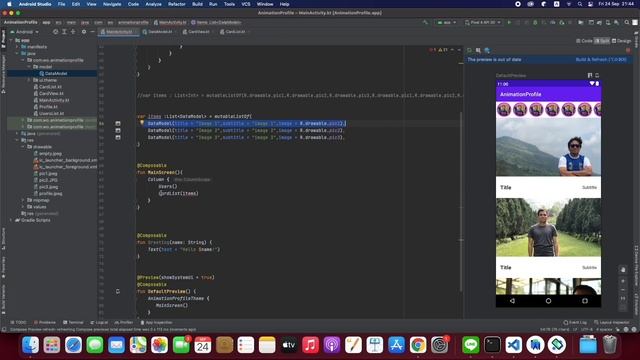The height and width of the screenshot is (360, 640).
Task: Expand Gradle Scripts node
Action: click(x=12, y=220)
